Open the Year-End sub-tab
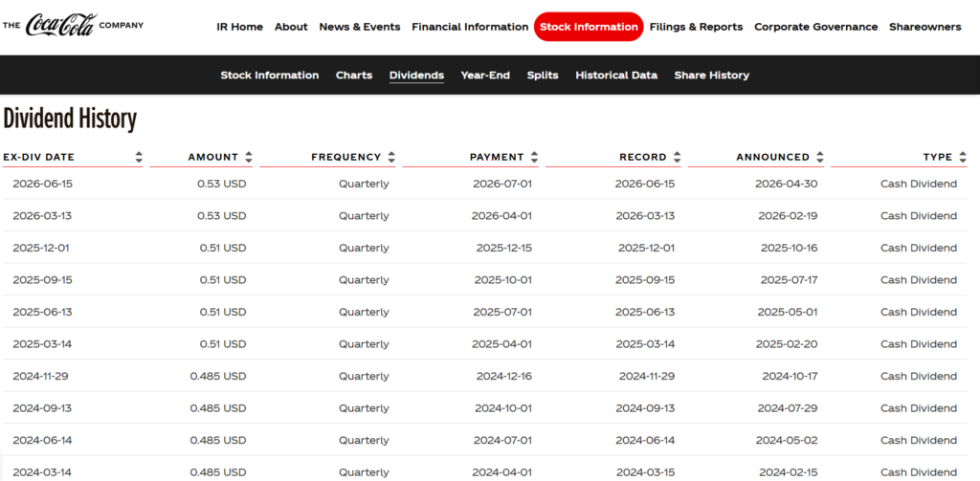 tap(485, 75)
